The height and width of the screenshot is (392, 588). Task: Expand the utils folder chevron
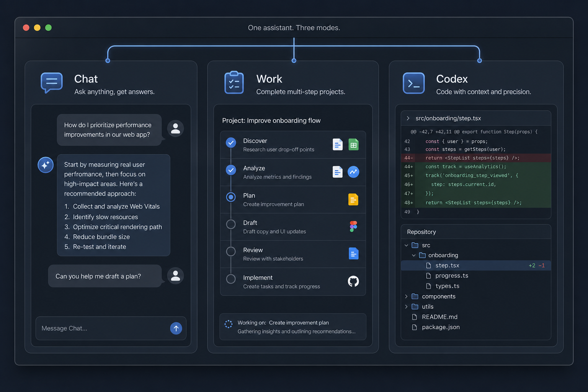coord(406,307)
